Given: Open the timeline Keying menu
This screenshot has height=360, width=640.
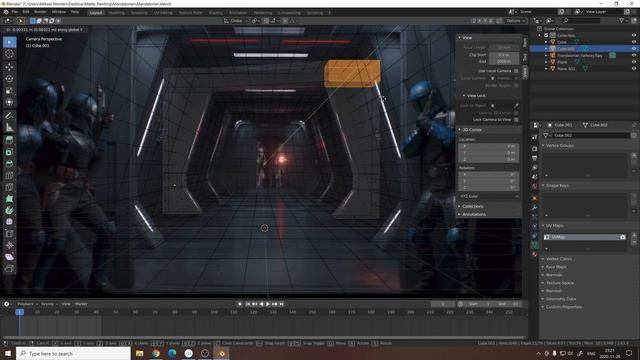Looking at the screenshot, I should 49,304.
